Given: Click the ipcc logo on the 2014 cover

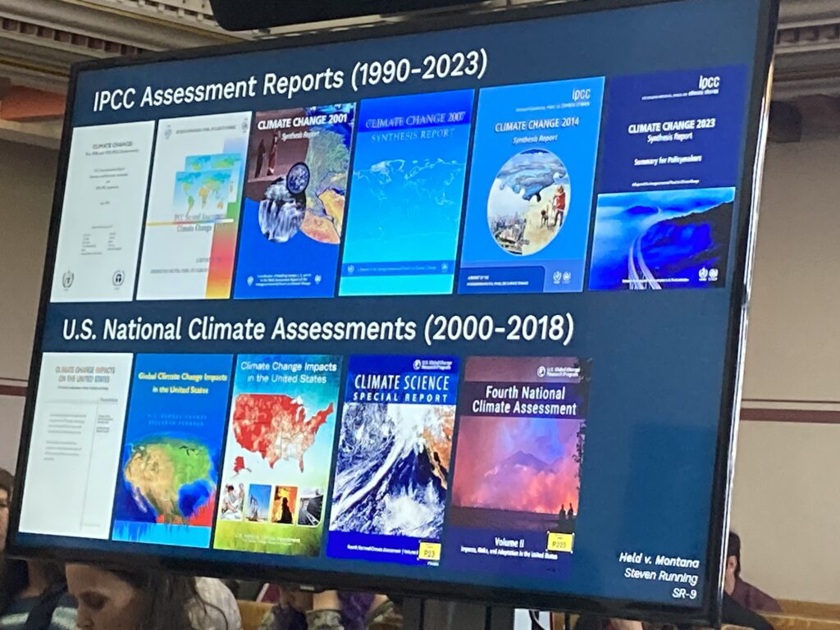Looking at the screenshot, I should pos(581,95).
